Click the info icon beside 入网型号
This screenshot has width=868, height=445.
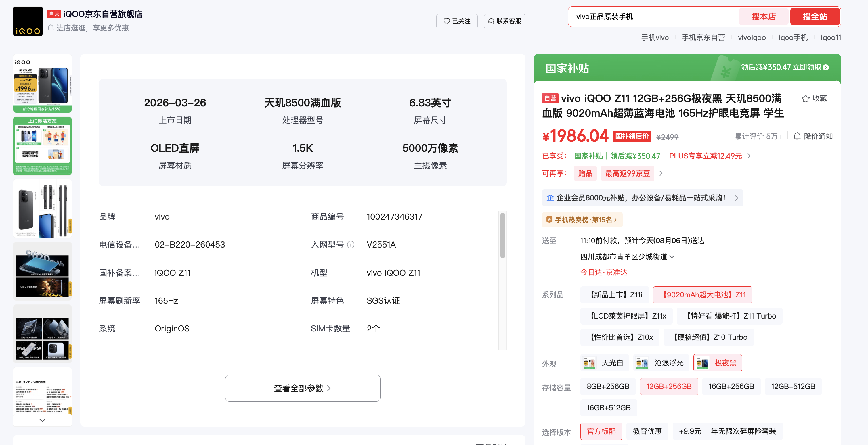350,245
